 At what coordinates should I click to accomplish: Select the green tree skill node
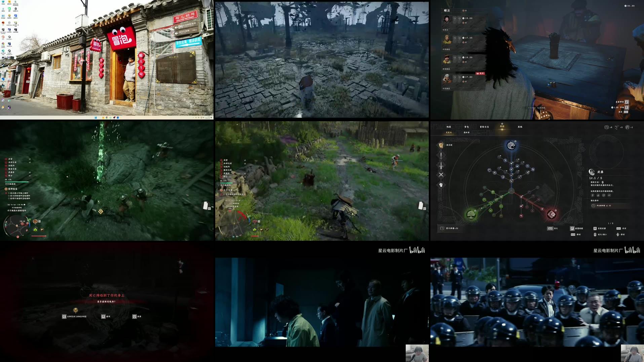471,215
